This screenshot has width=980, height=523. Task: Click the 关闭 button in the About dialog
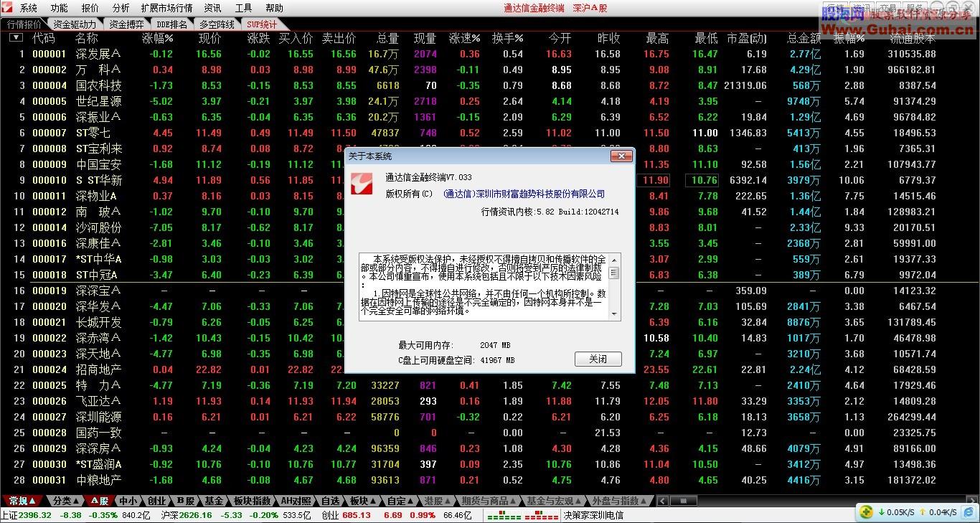[x=598, y=359]
